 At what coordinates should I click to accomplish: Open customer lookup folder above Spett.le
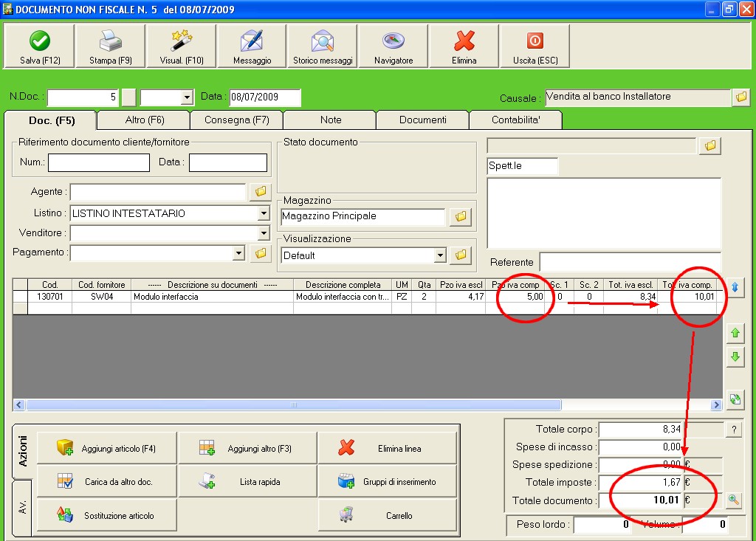click(710, 145)
